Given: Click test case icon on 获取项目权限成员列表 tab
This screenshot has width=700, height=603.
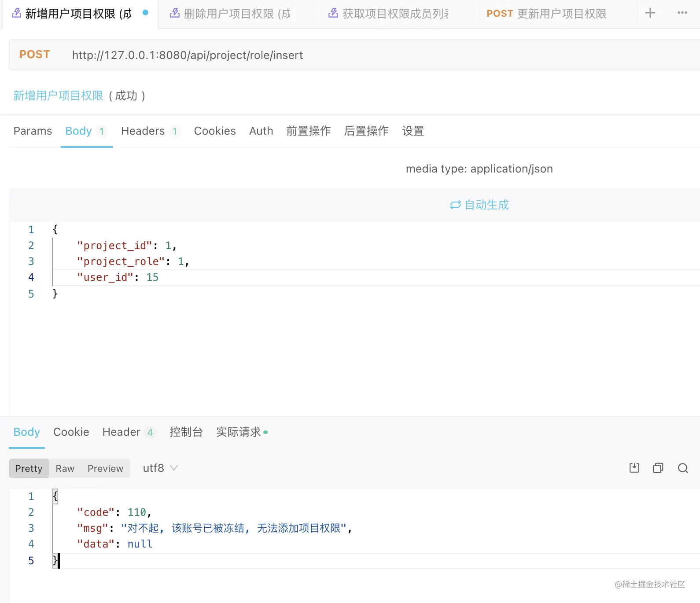Looking at the screenshot, I should pyautogui.click(x=333, y=13).
